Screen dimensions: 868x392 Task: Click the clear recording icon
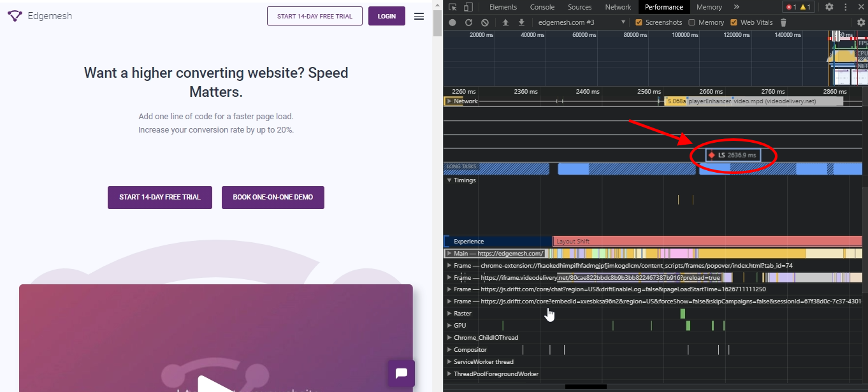[485, 22]
